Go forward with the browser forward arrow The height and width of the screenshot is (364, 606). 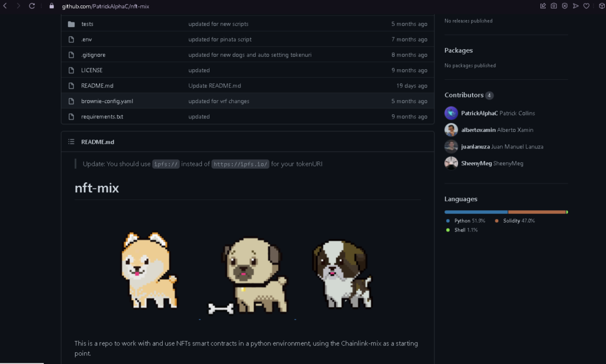(x=18, y=6)
